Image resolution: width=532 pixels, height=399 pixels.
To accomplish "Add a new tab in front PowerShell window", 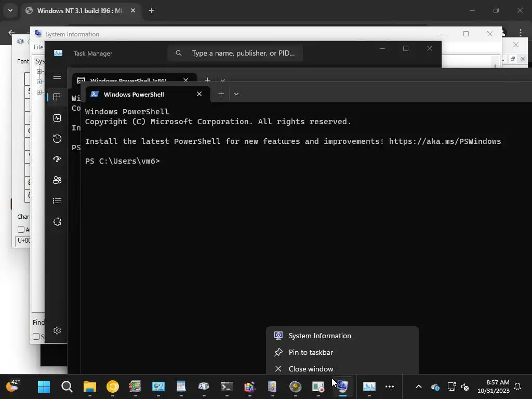I will tap(221, 94).
